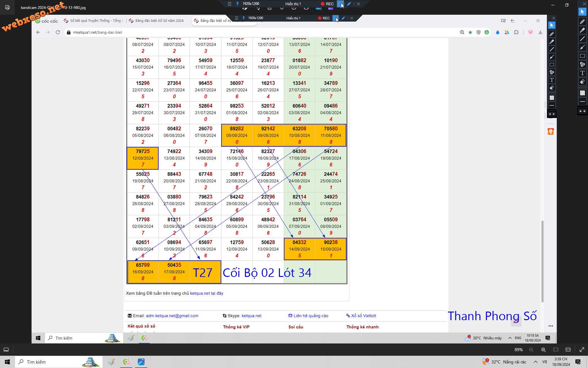Open the Hiển thị 1 display dropdown on top Bandicam bar
The width and height of the screenshot is (588, 368).
tap(293, 4)
